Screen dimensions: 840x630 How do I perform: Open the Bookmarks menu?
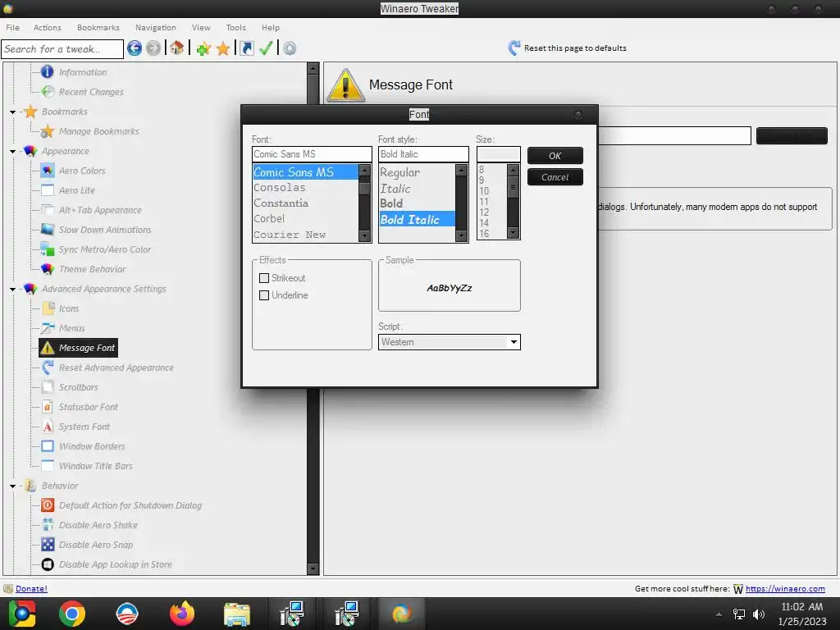pos(98,27)
